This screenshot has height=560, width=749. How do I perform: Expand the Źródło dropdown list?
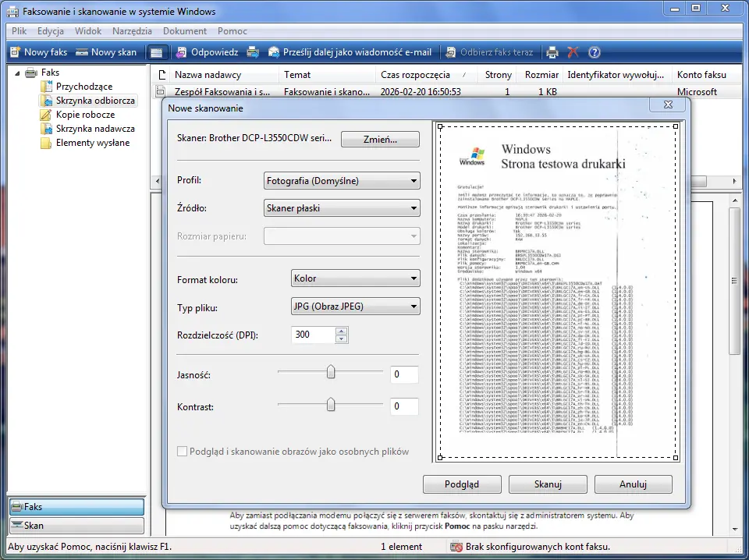(x=342, y=208)
